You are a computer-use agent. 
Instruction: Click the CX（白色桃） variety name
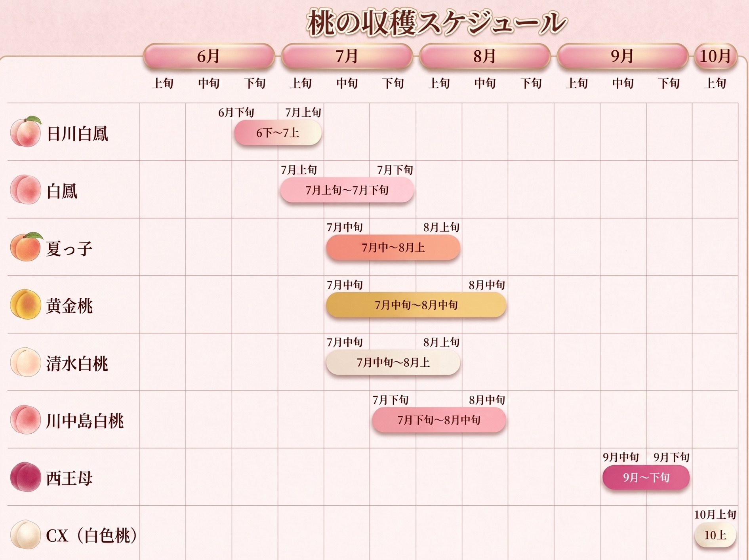click(x=91, y=535)
